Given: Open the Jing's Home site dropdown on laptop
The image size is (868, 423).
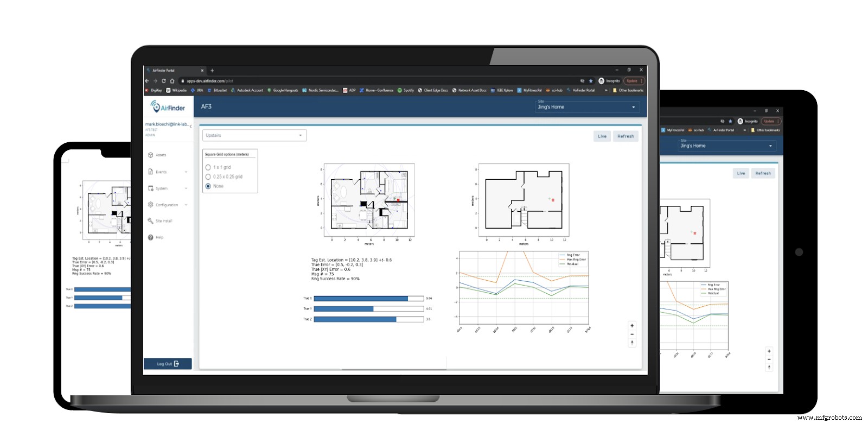Looking at the screenshot, I should point(588,107).
